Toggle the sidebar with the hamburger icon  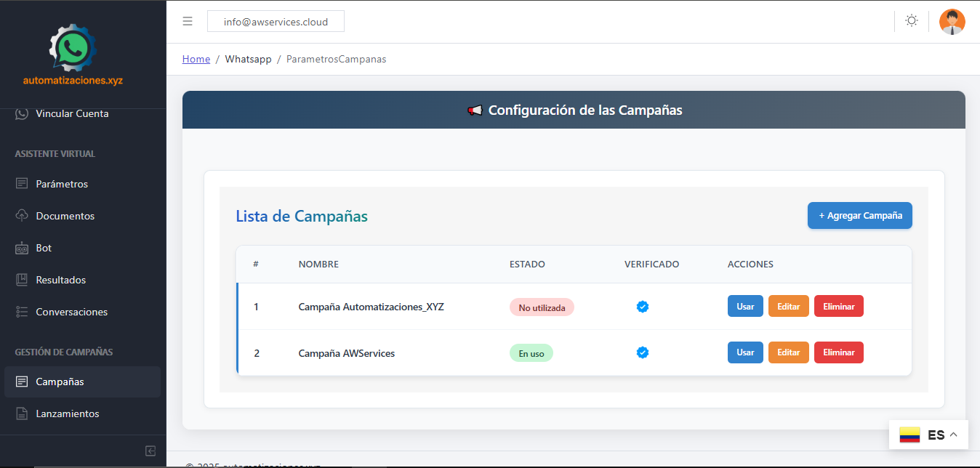click(x=187, y=20)
